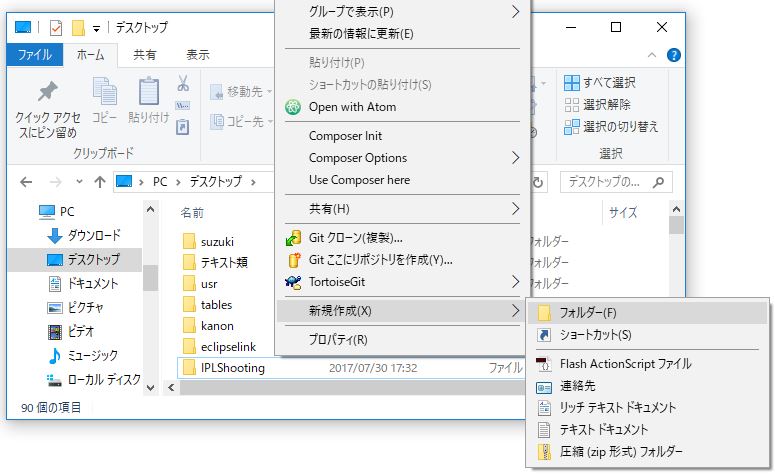The width and height of the screenshot is (775, 476).
Task: Click Invert selection (選択の切り替え)
Action: pyautogui.click(x=611, y=127)
